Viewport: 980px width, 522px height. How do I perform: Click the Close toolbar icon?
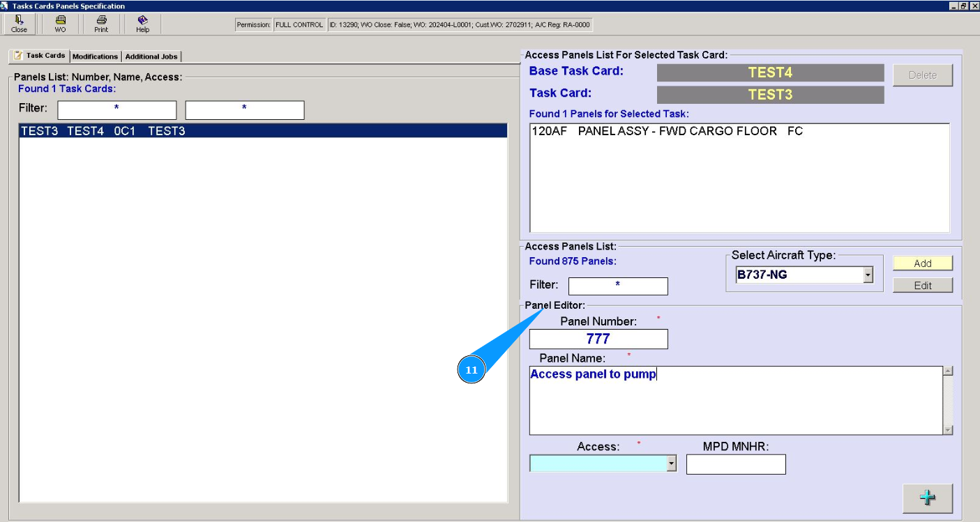coord(19,24)
